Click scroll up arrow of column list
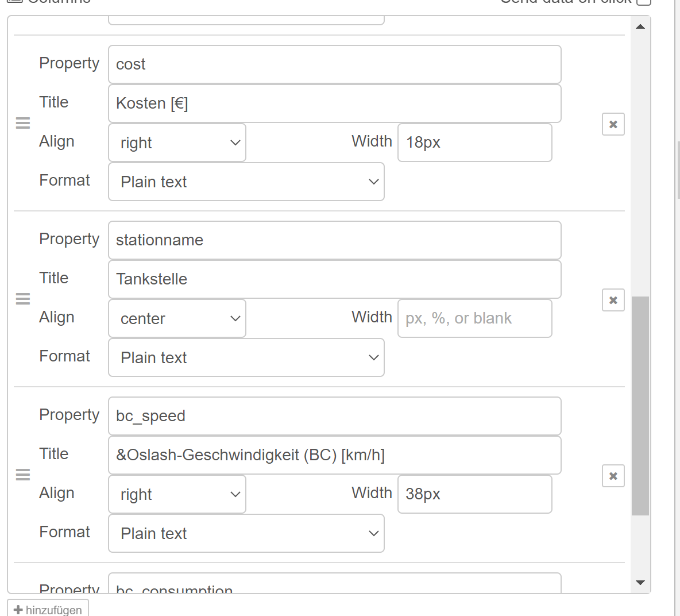Image resolution: width=680 pixels, height=616 pixels. (640, 26)
